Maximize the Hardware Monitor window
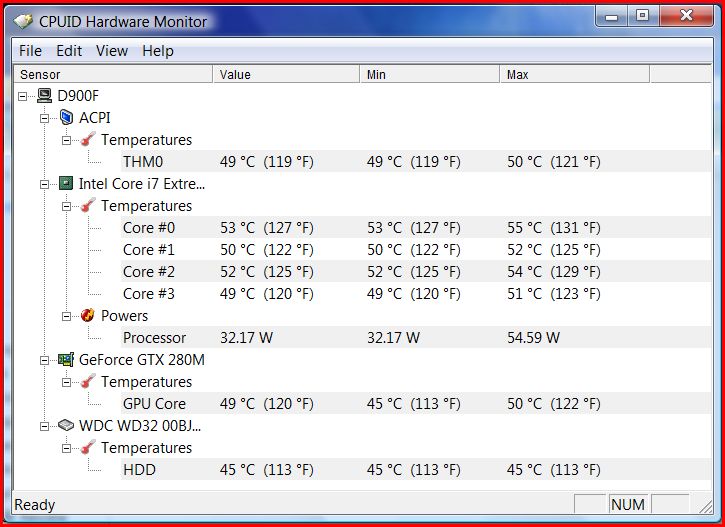This screenshot has width=725, height=527. [x=642, y=16]
